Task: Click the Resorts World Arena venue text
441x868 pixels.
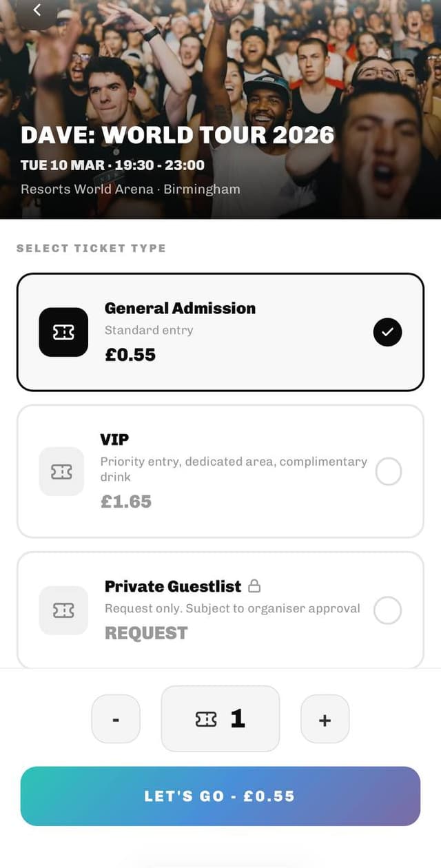Action: tap(87, 189)
